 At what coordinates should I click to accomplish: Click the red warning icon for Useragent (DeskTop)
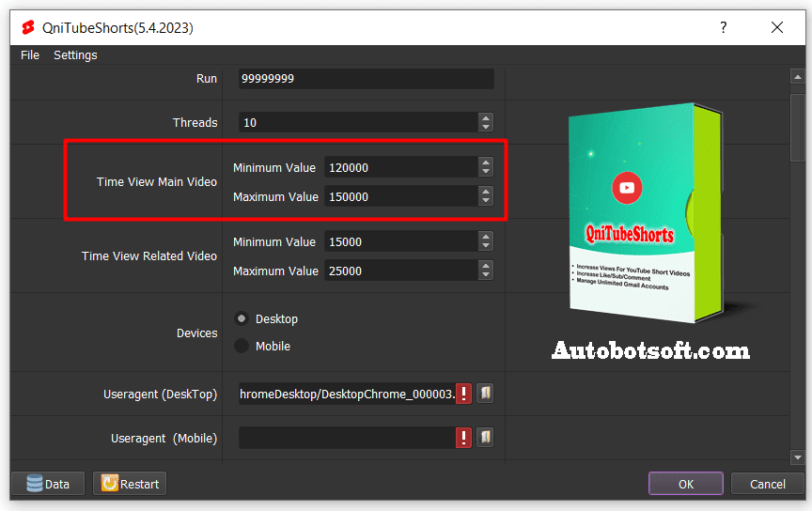[x=463, y=394]
